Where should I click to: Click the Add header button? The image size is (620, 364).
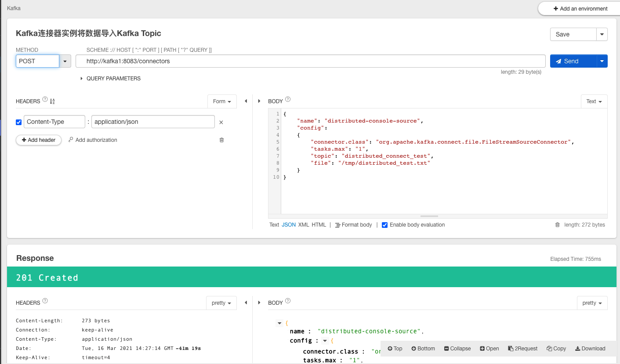click(x=39, y=140)
